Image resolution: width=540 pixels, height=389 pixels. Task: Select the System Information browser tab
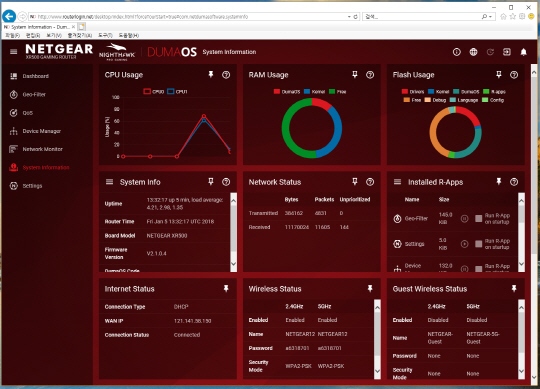pyautogui.click(x=39, y=27)
